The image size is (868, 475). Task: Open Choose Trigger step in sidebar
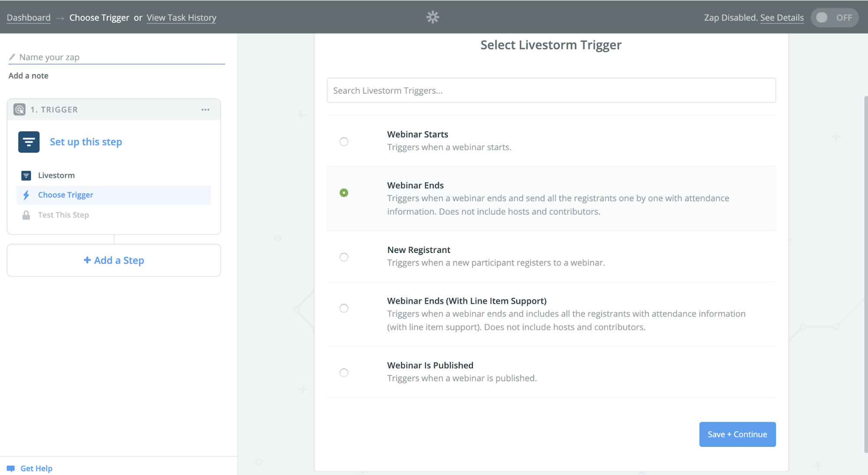click(x=114, y=195)
